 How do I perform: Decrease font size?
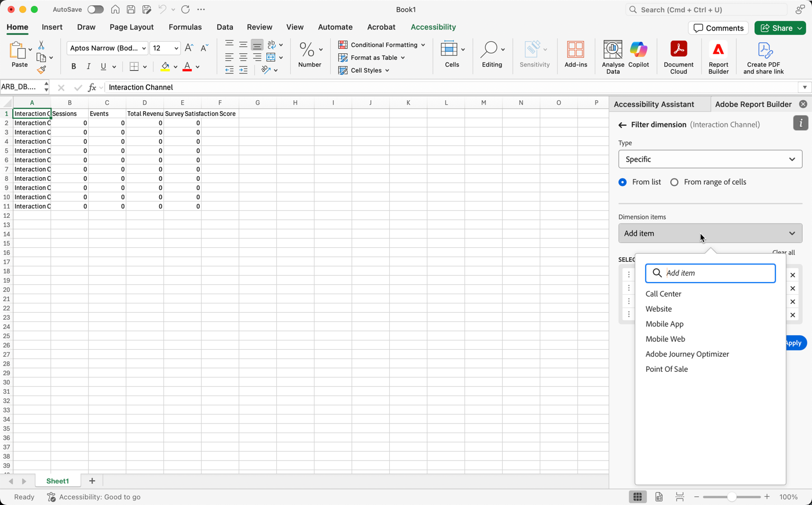(x=204, y=48)
